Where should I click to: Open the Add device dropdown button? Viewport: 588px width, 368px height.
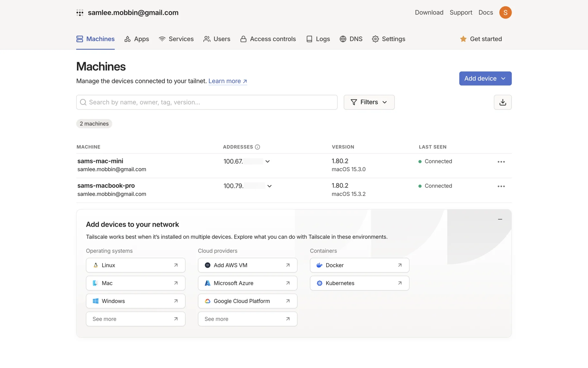click(x=485, y=79)
